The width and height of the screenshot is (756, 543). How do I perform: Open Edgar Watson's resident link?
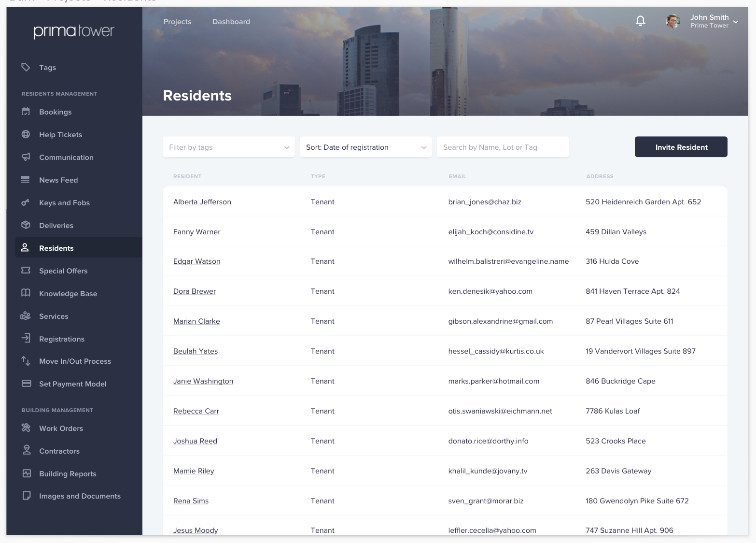pyautogui.click(x=196, y=261)
